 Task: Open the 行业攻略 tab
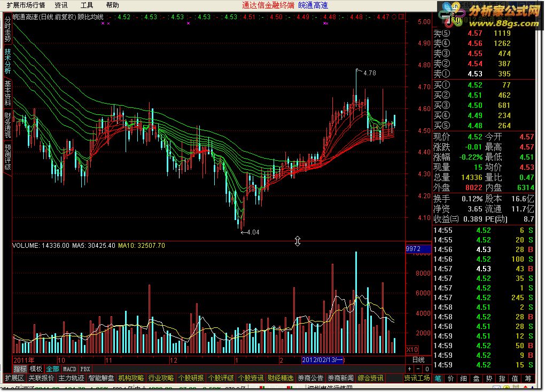point(161,378)
